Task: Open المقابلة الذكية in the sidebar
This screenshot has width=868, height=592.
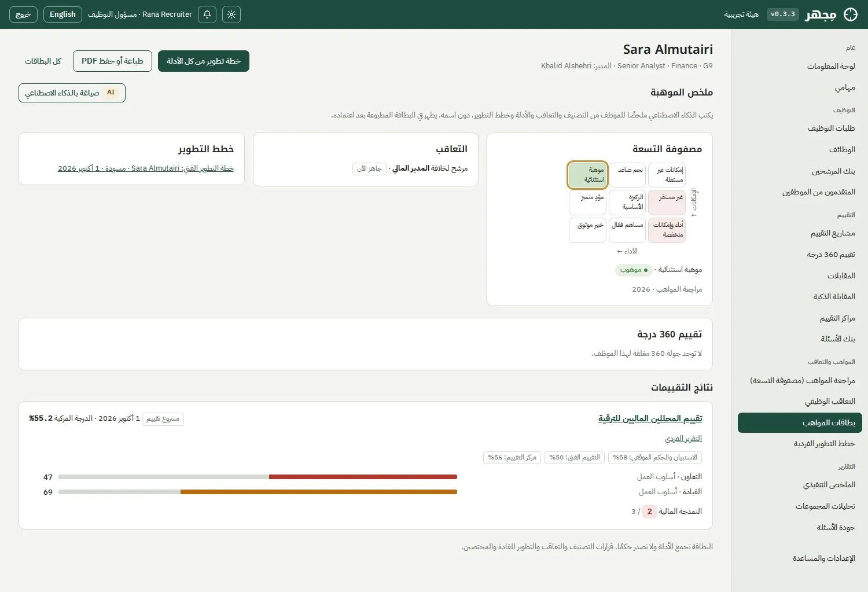Action: [x=800, y=296]
